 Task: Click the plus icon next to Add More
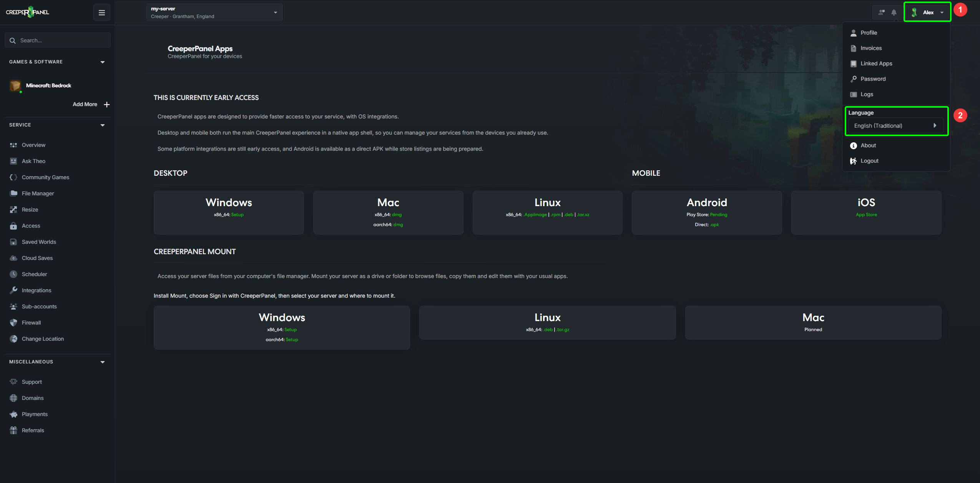[x=107, y=105]
